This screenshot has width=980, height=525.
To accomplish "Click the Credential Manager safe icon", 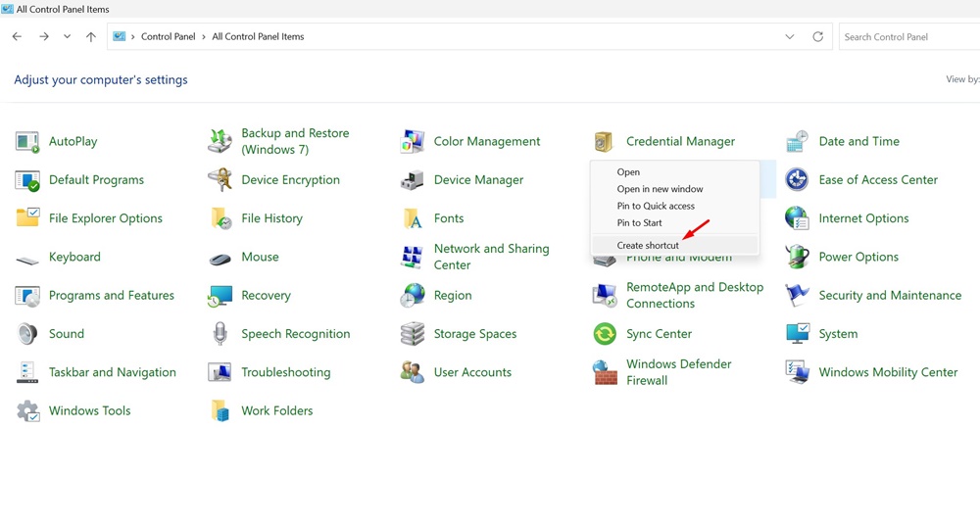I will [604, 142].
